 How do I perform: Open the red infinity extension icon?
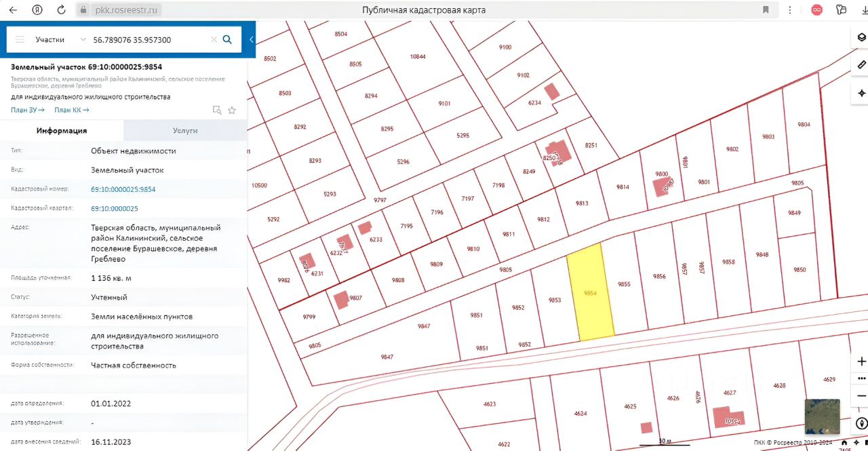(817, 10)
